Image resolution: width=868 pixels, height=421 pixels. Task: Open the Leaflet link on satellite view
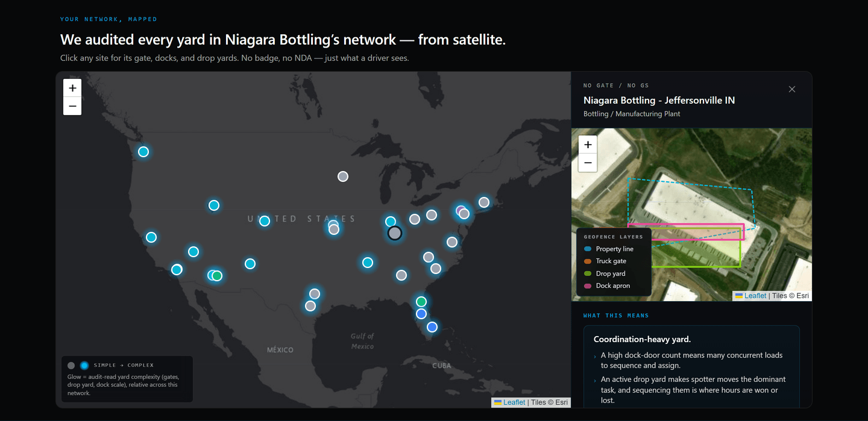(755, 296)
